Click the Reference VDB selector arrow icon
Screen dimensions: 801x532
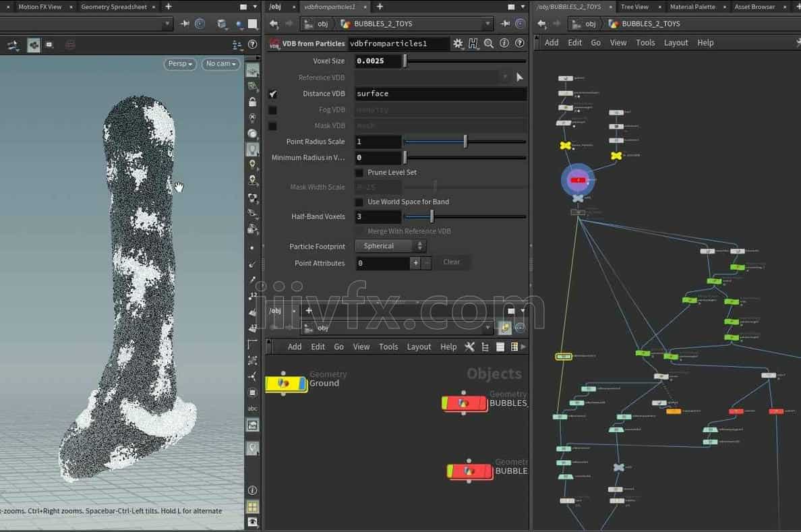coord(519,78)
